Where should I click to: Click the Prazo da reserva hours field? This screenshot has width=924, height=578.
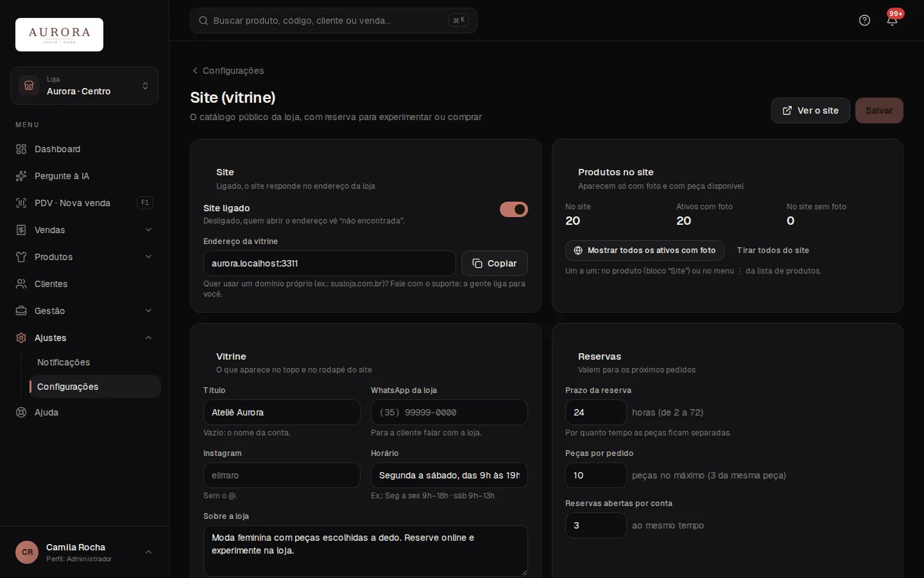596,412
